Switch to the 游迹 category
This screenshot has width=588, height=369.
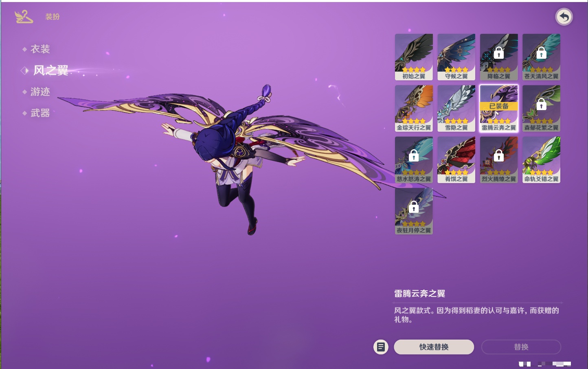40,92
